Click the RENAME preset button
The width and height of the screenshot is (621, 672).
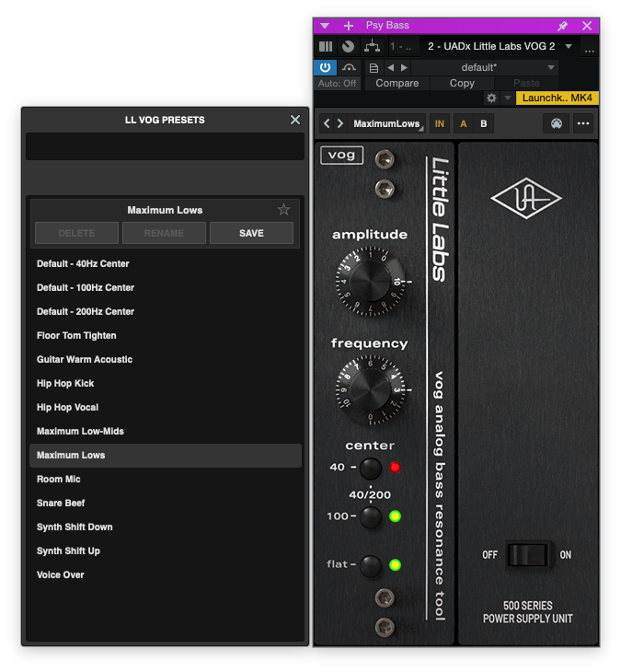point(164,233)
